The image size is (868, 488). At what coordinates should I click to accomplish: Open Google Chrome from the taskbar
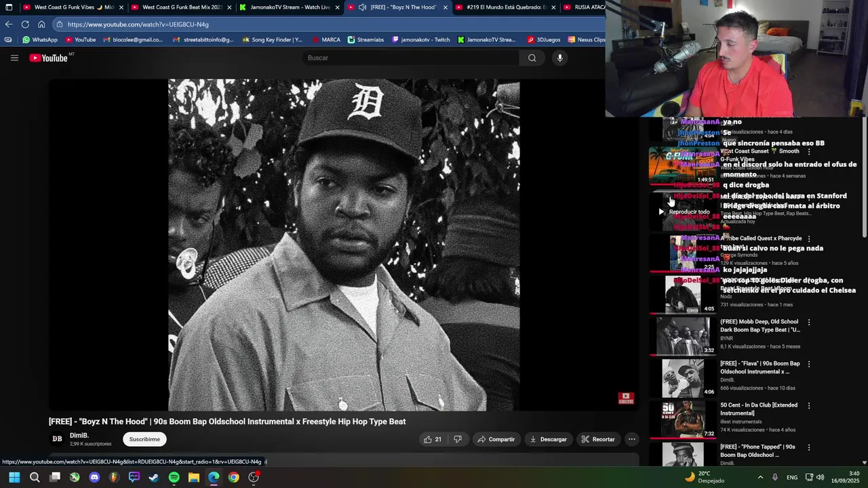pyautogui.click(x=233, y=477)
